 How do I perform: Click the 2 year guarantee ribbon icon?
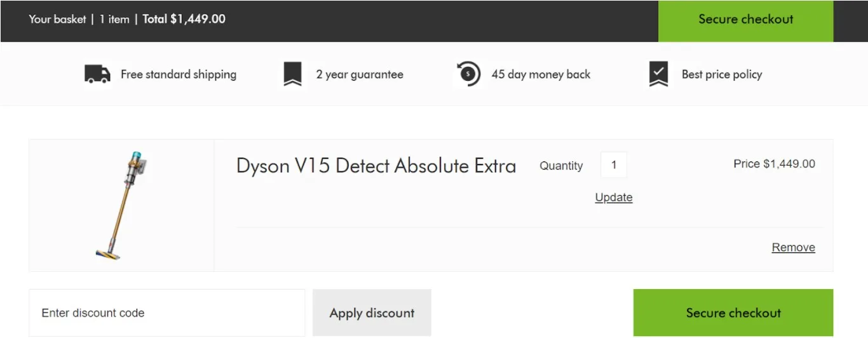pyautogui.click(x=292, y=74)
